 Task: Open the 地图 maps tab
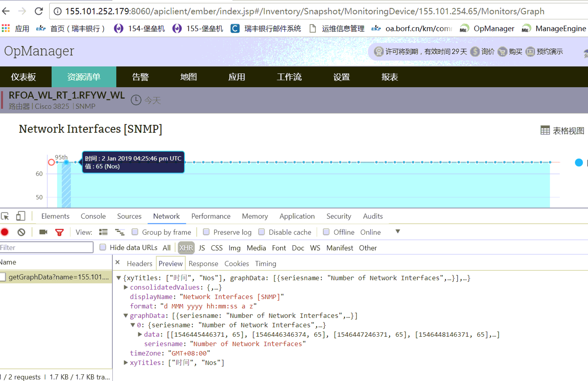click(x=188, y=77)
